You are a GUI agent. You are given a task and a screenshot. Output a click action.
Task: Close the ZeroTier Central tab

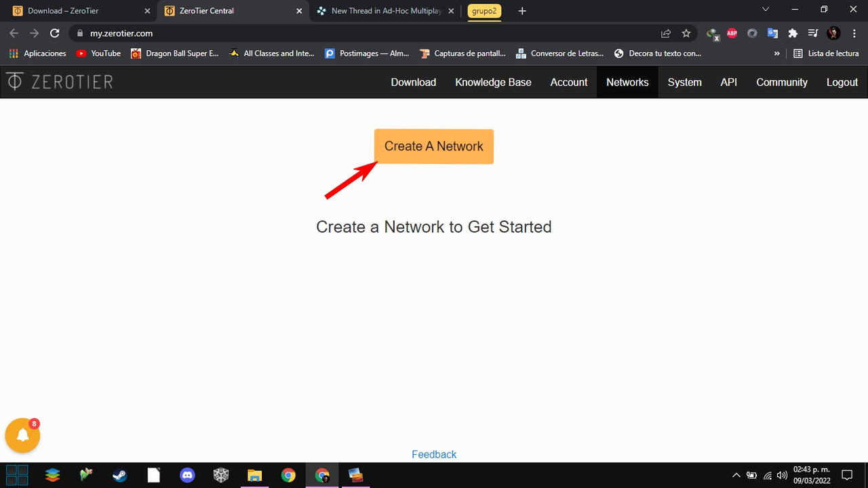click(299, 11)
